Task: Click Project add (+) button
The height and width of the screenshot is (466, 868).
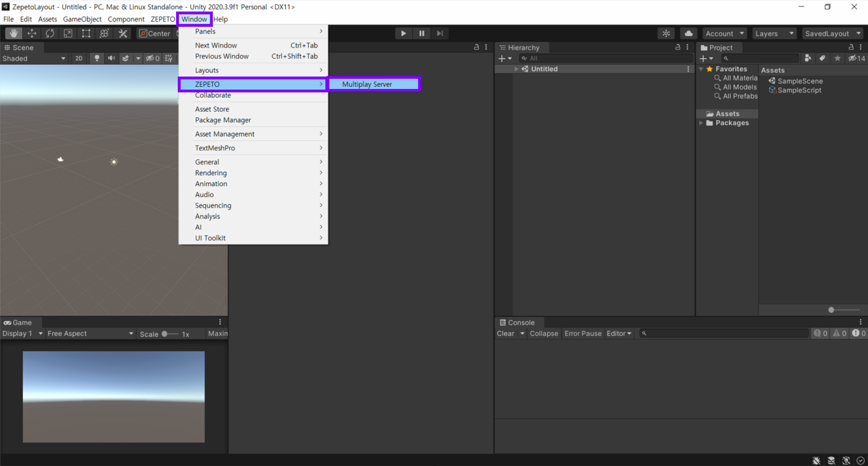Action: click(706, 58)
